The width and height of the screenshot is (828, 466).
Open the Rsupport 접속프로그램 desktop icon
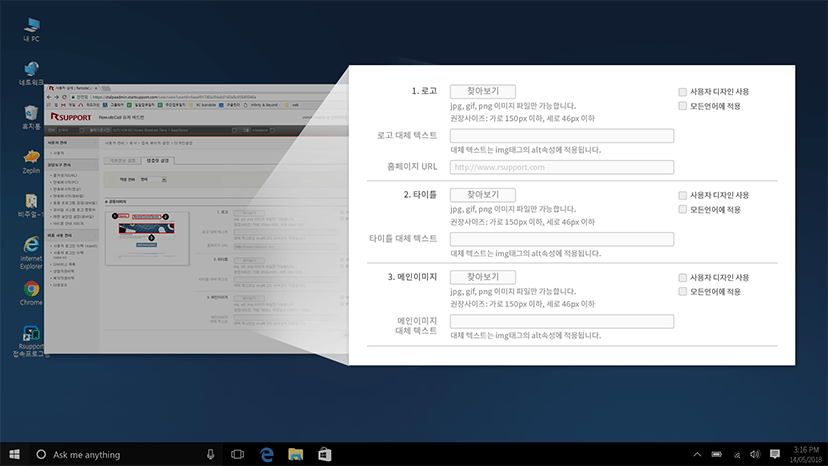30,341
